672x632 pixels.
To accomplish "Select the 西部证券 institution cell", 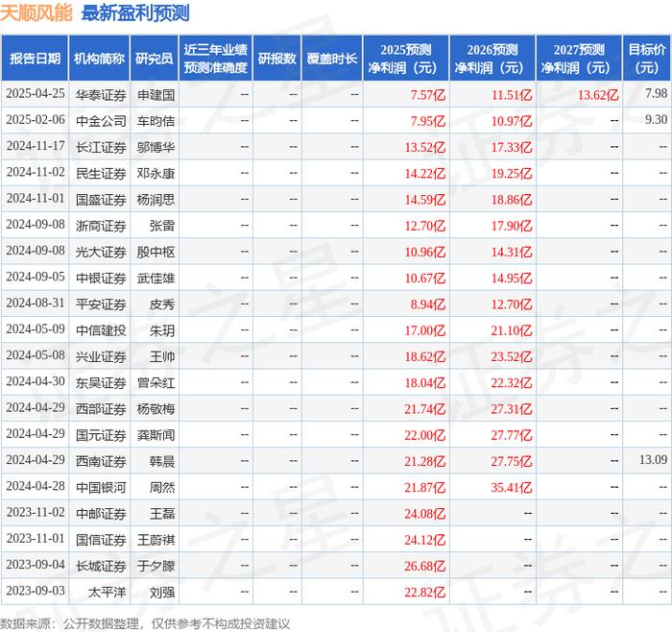I will tap(101, 408).
